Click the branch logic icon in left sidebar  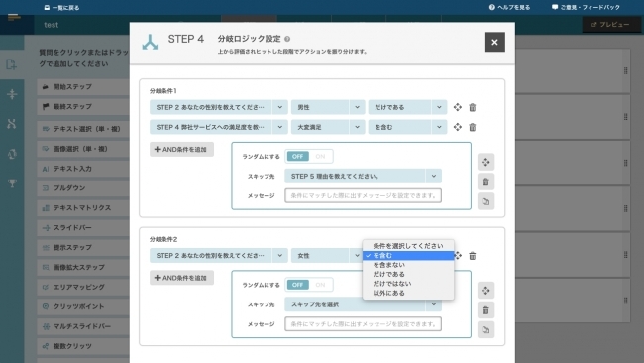(x=12, y=123)
